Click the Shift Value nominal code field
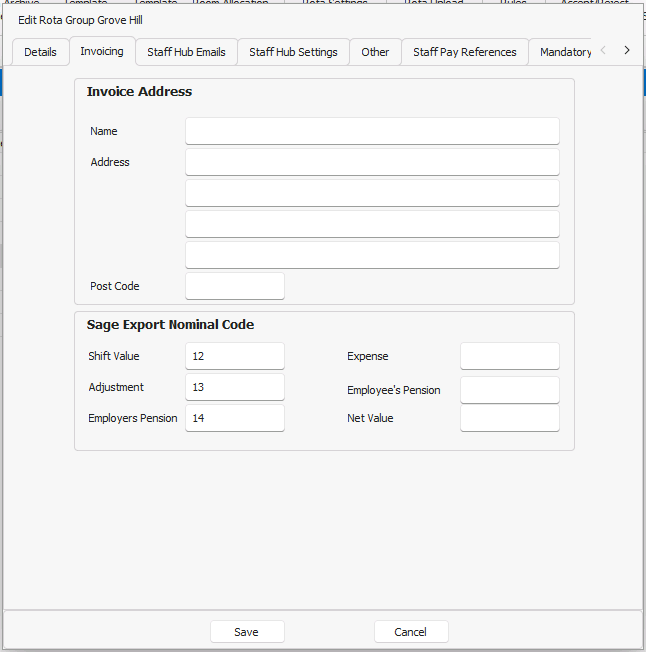Screen dimensions: 646x652 click(235, 356)
